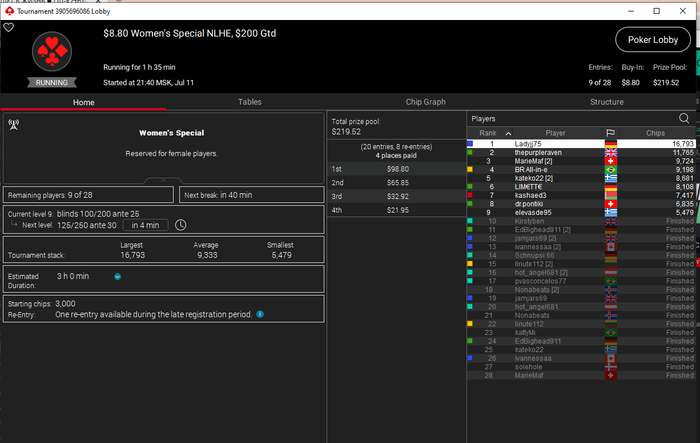Click the PokerStars tournament logo
Screen dimensions: 700x443
(52, 51)
